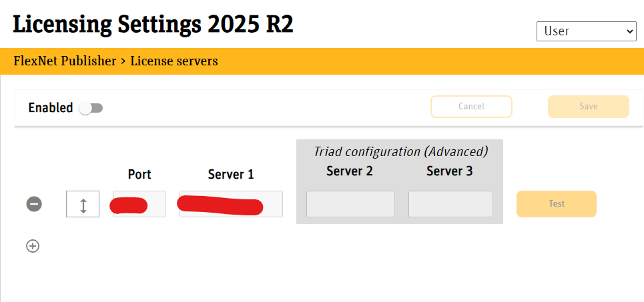Click the FlexNet Publisher breadcrumb text
Viewport: 644px width, 302px height.
pyautogui.click(x=65, y=61)
